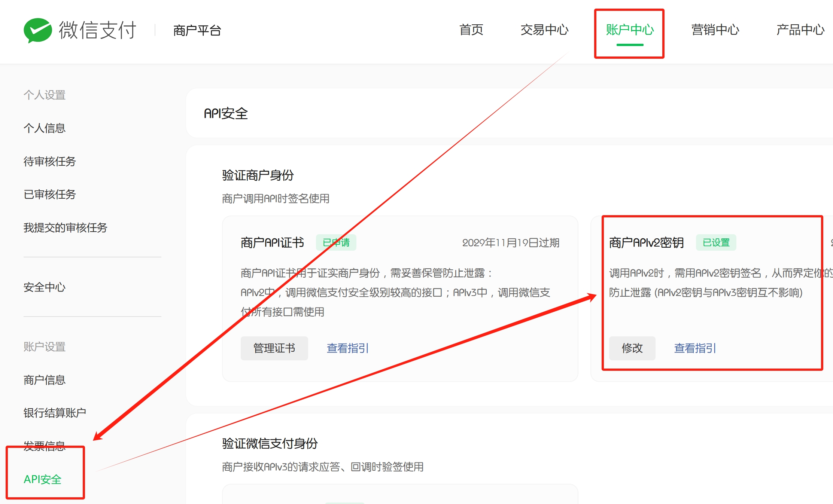Click the 商户API证书 card title
This screenshot has height=504, width=833.
[272, 242]
